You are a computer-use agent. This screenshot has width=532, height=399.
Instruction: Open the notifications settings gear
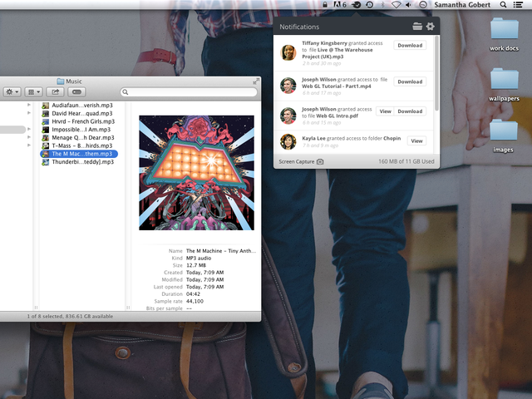pyautogui.click(x=430, y=27)
